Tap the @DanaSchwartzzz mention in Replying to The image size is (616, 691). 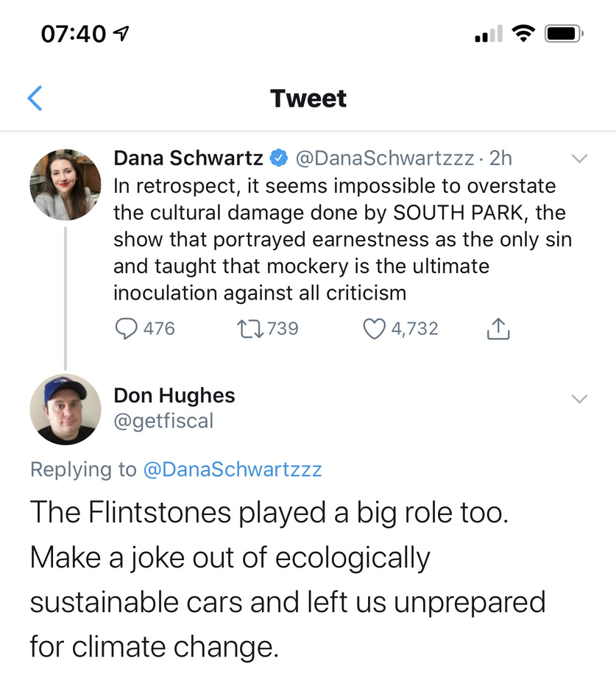coord(232,469)
